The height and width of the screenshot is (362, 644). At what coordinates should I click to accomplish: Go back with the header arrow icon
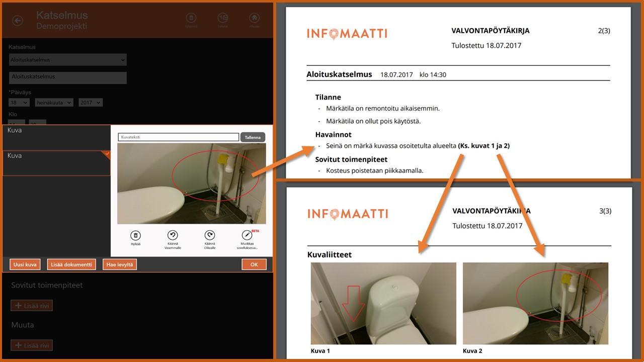pyautogui.click(x=18, y=21)
